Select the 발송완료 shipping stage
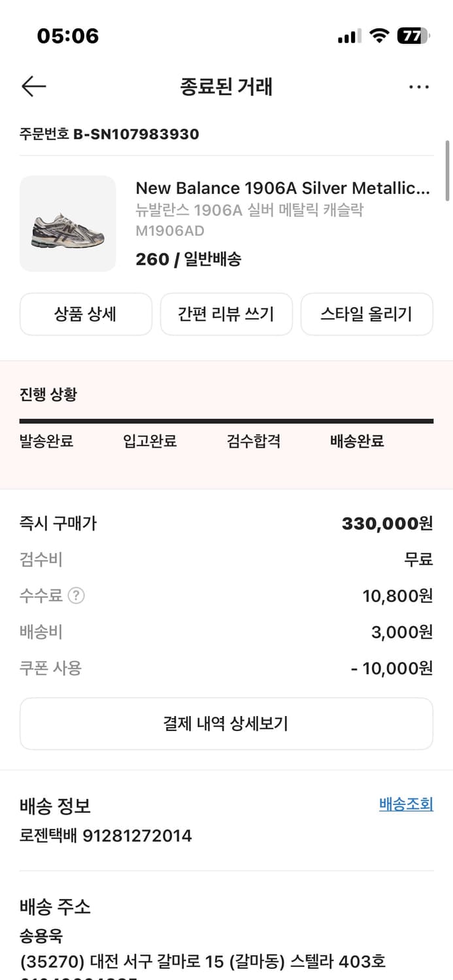Viewport: 453px width, 980px height. tap(46, 441)
